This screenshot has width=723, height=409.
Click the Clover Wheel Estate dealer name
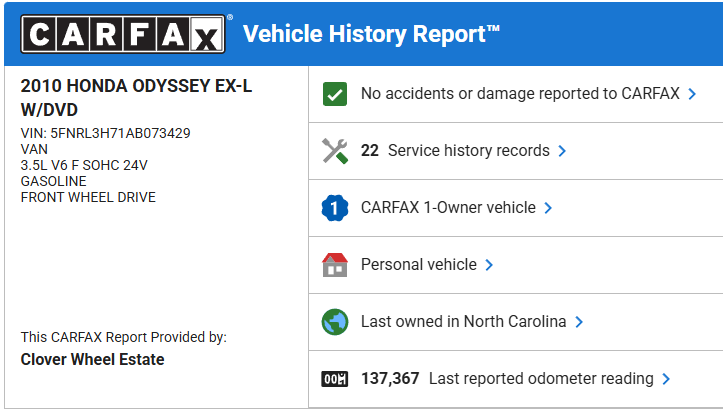tap(92, 359)
